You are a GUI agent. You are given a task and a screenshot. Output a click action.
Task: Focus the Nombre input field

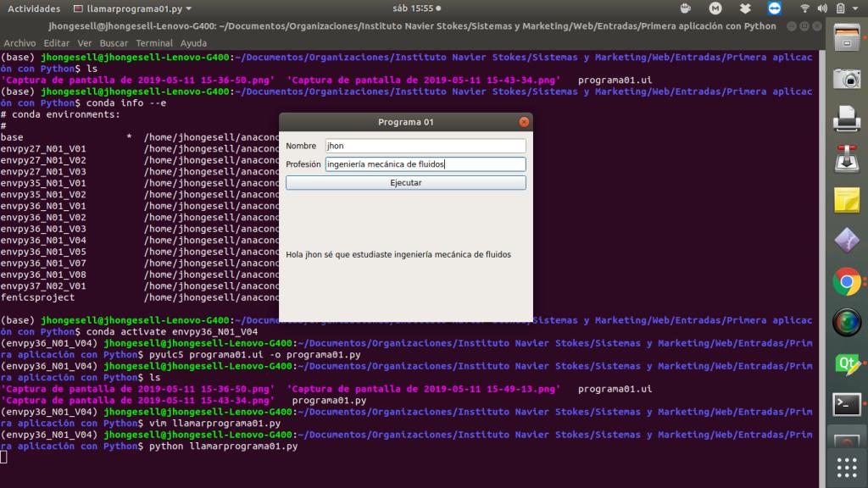point(426,146)
